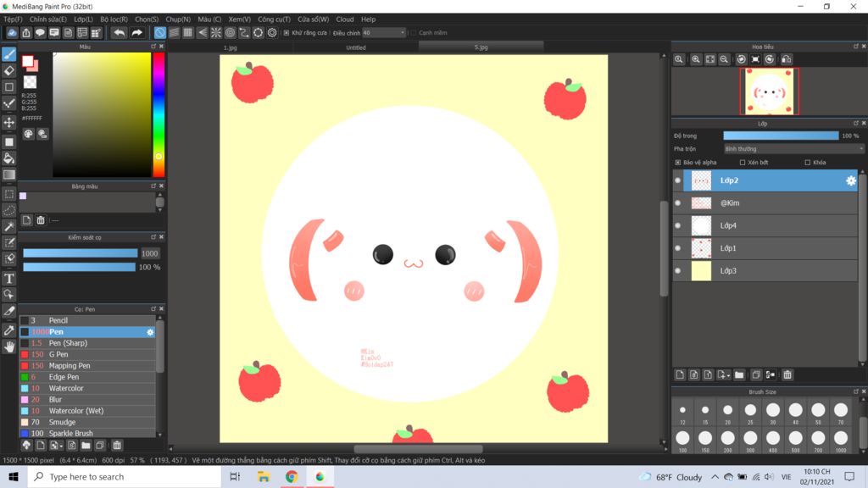Select the Lớp4 layer
The width and height of the screenshot is (868, 488).
[x=771, y=225]
